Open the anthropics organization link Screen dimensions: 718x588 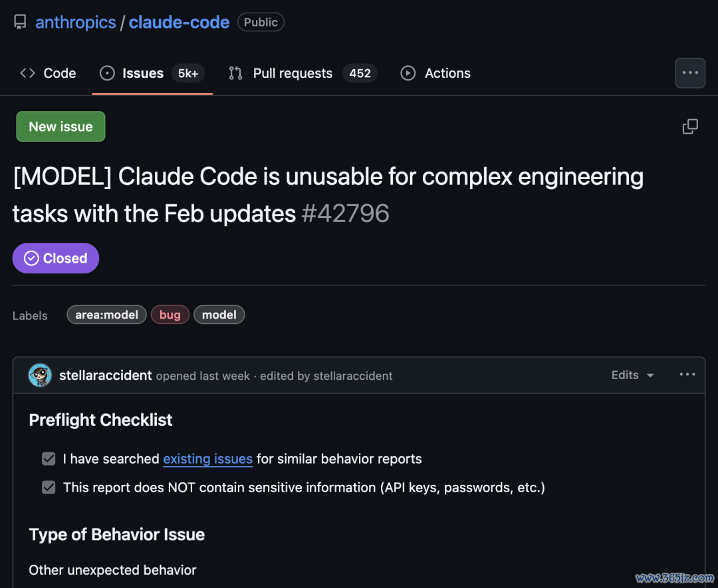tap(76, 23)
